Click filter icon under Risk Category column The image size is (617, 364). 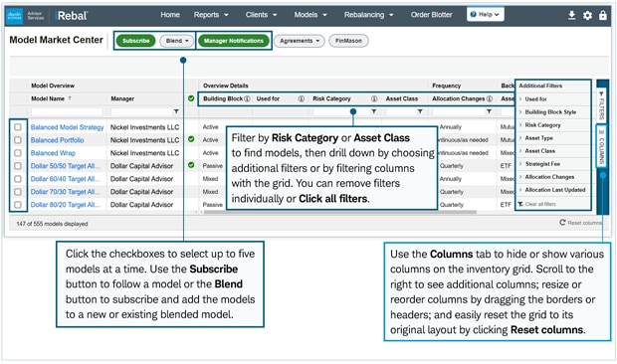374,111
